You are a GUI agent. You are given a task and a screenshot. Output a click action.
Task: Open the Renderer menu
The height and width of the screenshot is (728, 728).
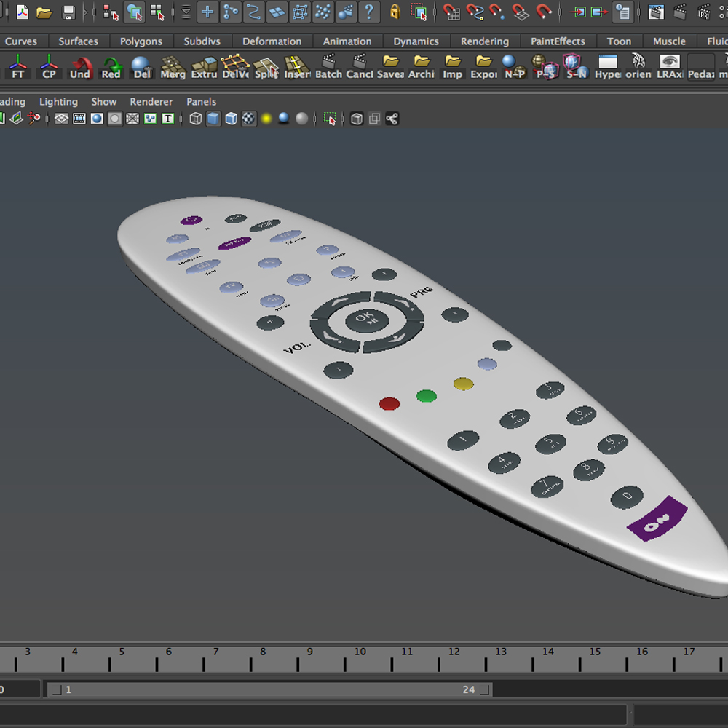click(151, 102)
